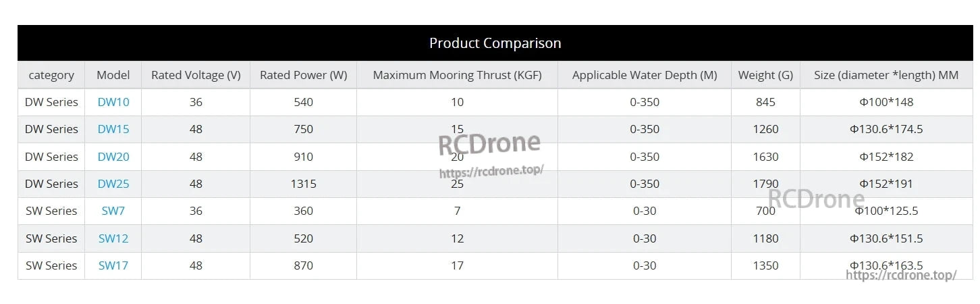Click the Maximum Mooring Thrust header
980x304 pixels.
pyautogui.click(x=457, y=75)
